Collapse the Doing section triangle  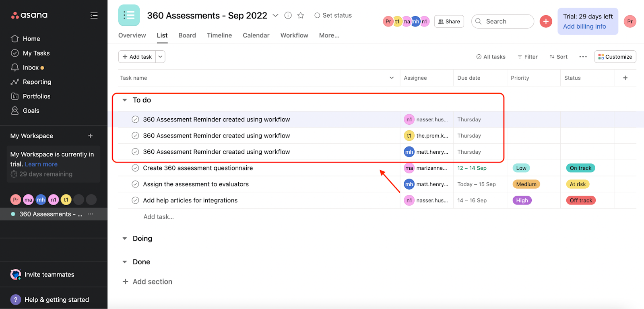(125, 239)
